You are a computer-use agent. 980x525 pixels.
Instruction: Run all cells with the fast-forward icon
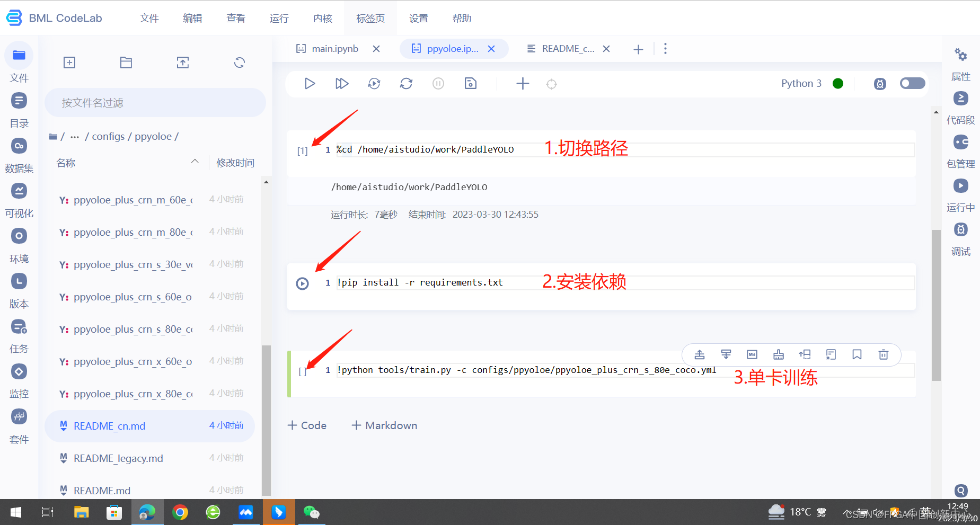coord(342,84)
